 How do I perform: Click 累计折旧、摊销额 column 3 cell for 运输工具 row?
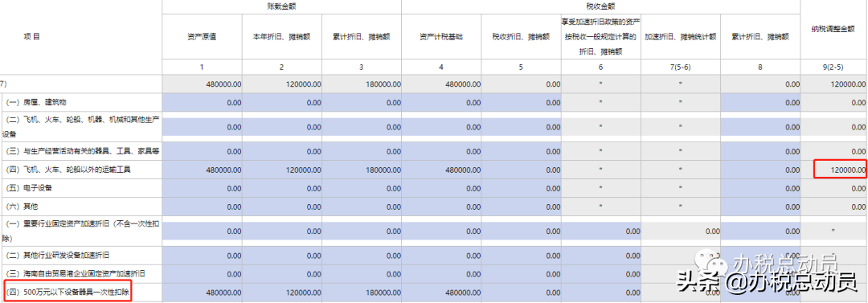click(362, 170)
